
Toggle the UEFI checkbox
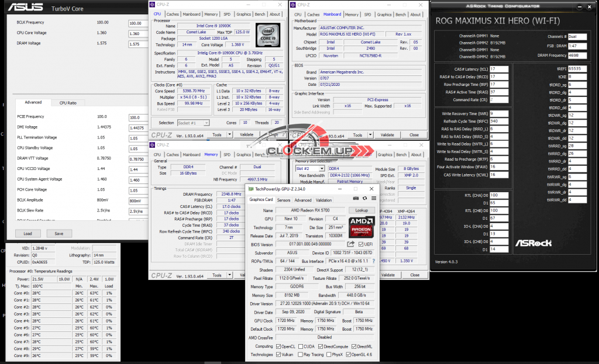[362, 244]
